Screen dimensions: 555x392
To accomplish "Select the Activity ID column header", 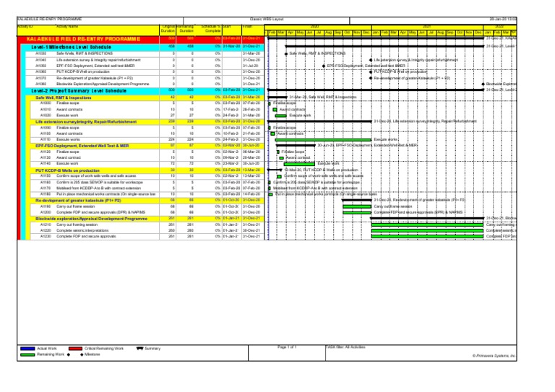I will coord(25,27).
